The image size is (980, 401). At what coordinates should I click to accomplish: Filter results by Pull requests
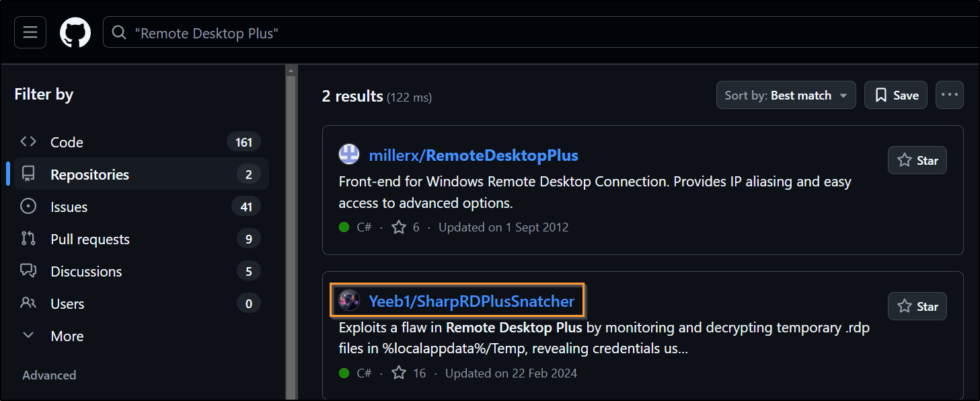[x=89, y=239]
